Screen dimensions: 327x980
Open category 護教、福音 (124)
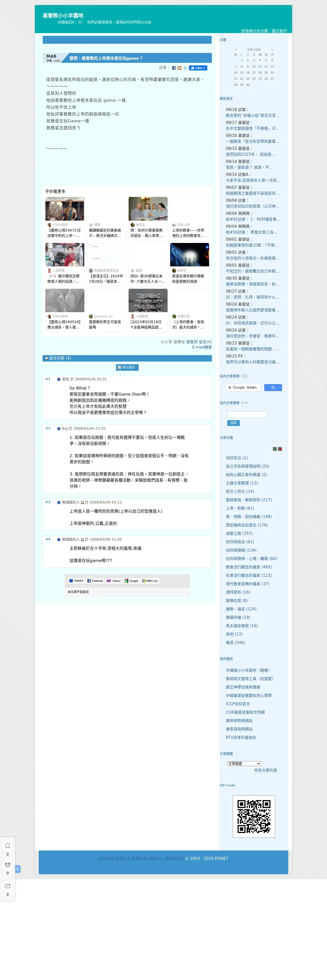[x=241, y=609]
